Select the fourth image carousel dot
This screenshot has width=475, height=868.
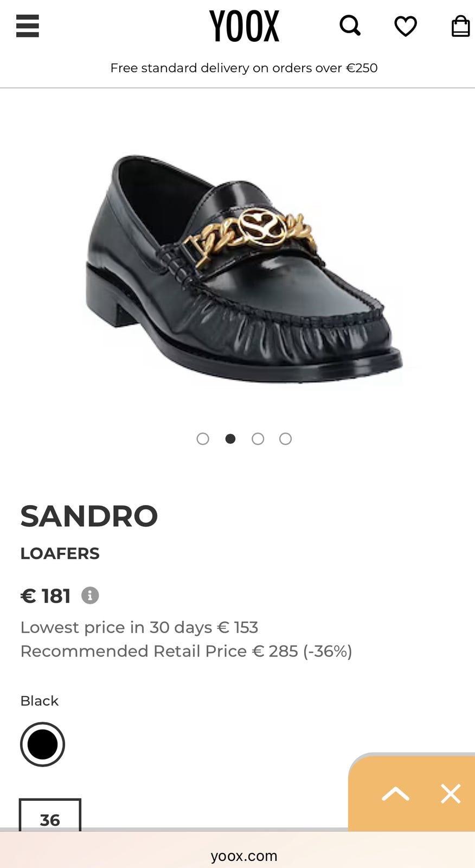pyautogui.click(x=286, y=439)
